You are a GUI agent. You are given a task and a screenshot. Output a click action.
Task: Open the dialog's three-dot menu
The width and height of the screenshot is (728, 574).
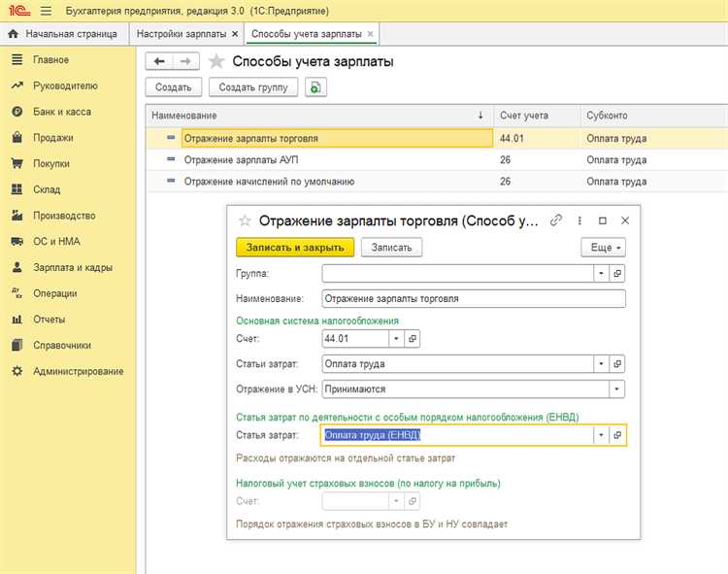(x=579, y=220)
